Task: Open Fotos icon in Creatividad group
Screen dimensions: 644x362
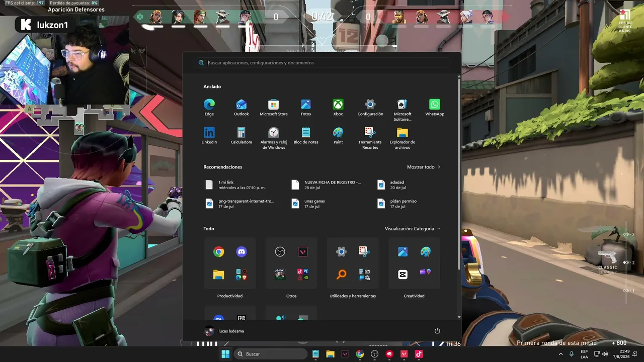Action: (x=403, y=252)
